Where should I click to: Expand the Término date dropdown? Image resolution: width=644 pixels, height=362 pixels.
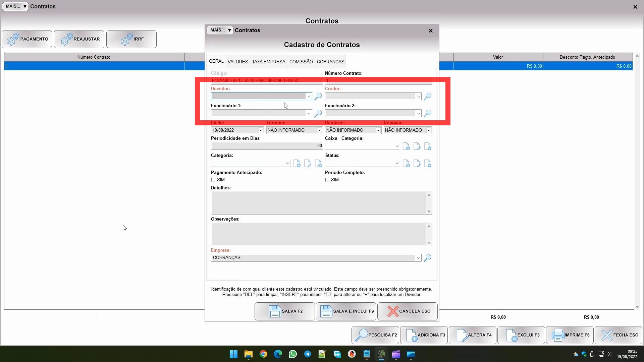point(319,130)
